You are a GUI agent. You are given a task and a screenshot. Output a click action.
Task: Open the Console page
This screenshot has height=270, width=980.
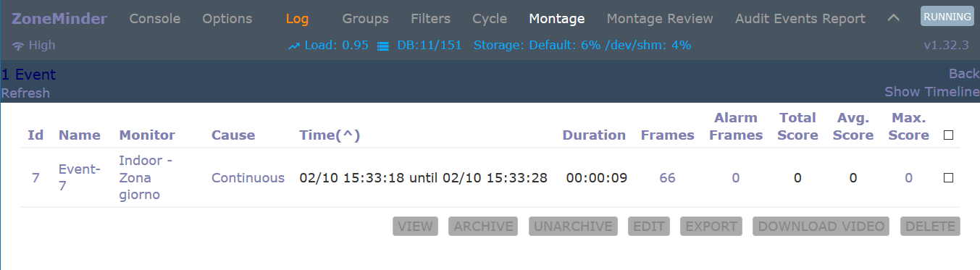click(x=155, y=19)
